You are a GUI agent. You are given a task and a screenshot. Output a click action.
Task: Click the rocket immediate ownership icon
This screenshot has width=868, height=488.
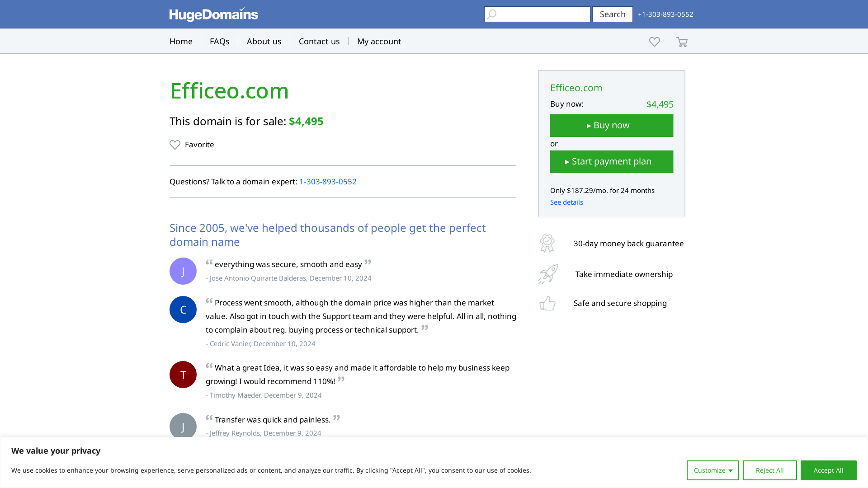point(547,274)
